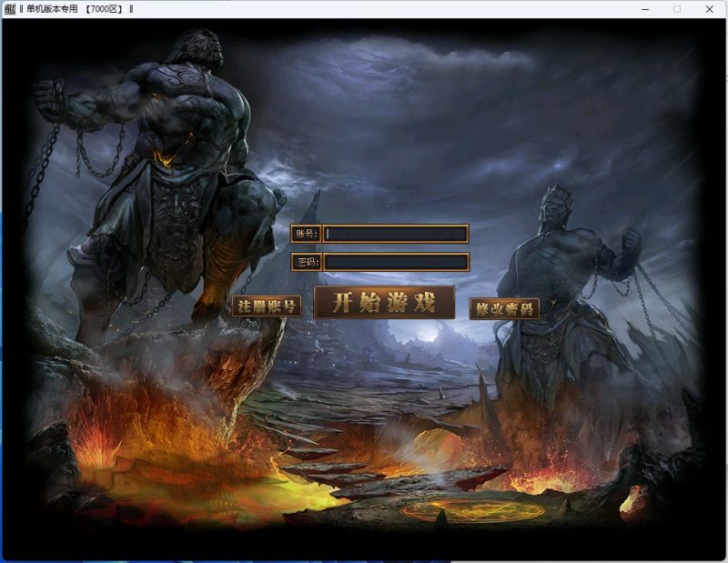
Task: Click the maximize icon in the title bar
Action: click(678, 10)
